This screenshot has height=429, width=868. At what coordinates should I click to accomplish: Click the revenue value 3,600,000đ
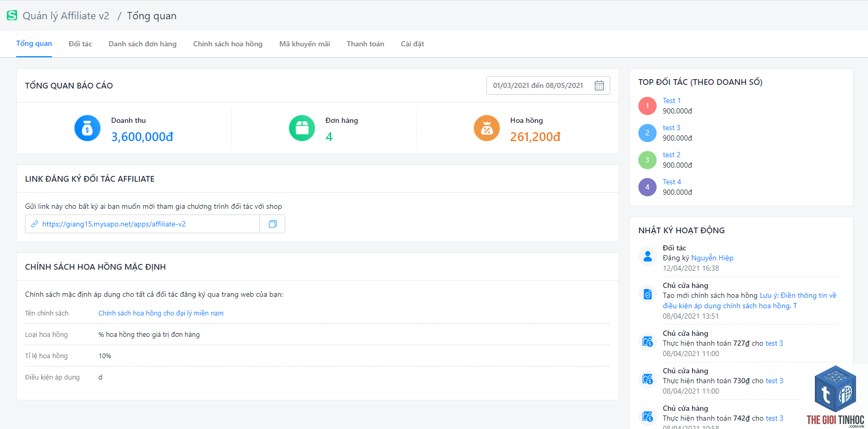coord(142,136)
